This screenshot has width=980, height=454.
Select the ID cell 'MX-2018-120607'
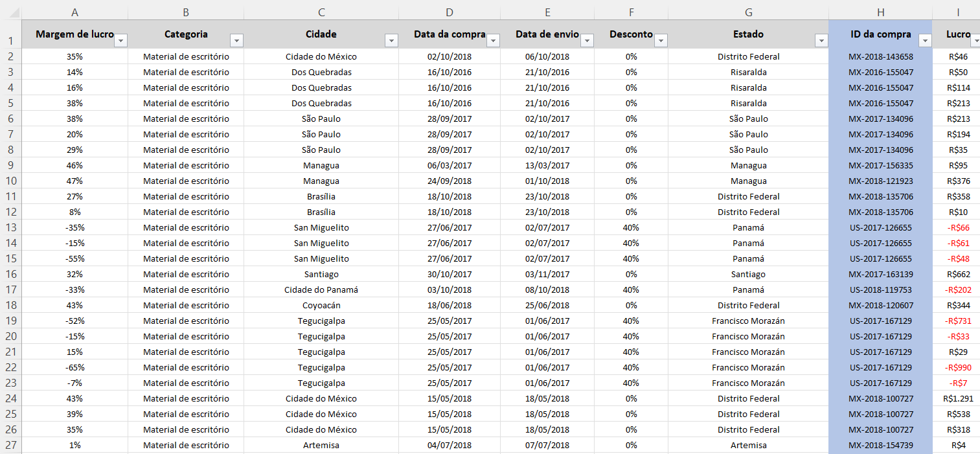click(x=881, y=305)
